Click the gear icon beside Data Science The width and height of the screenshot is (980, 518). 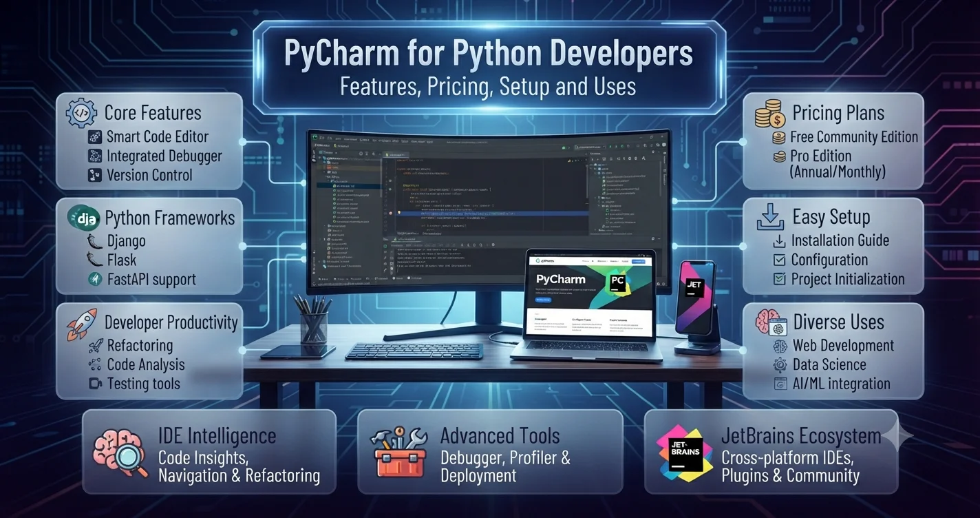[x=780, y=364]
